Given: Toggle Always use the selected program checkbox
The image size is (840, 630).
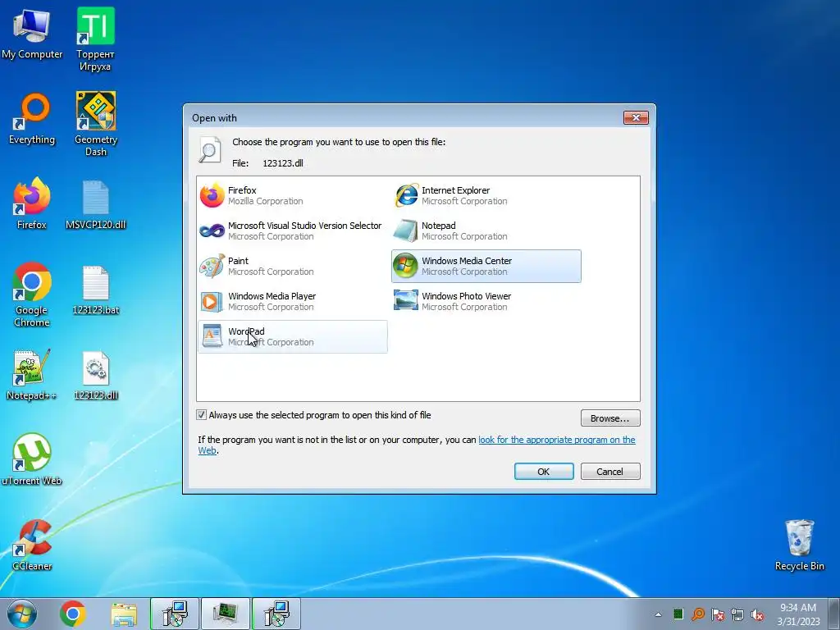Looking at the screenshot, I should coord(202,414).
